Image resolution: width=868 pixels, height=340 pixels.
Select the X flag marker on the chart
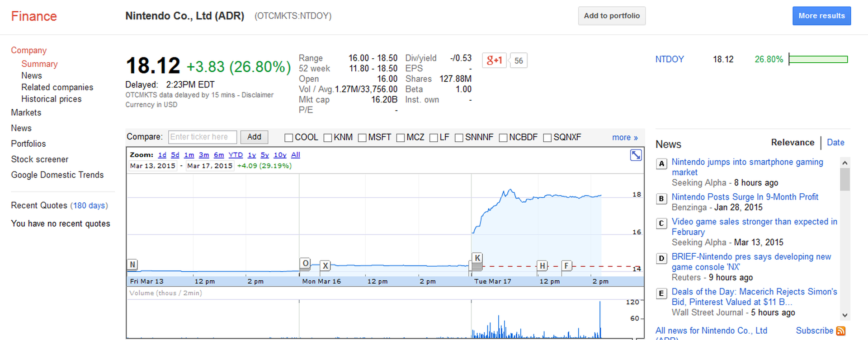[x=325, y=266]
